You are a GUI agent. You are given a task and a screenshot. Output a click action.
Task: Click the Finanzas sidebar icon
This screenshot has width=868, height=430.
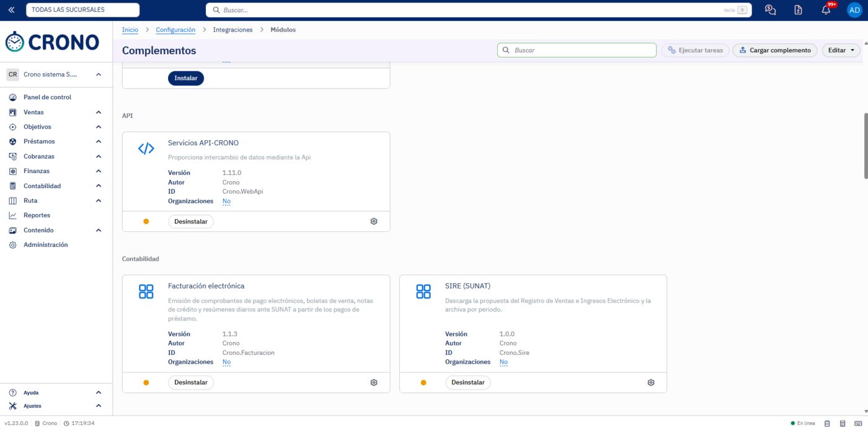tap(12, 171)
